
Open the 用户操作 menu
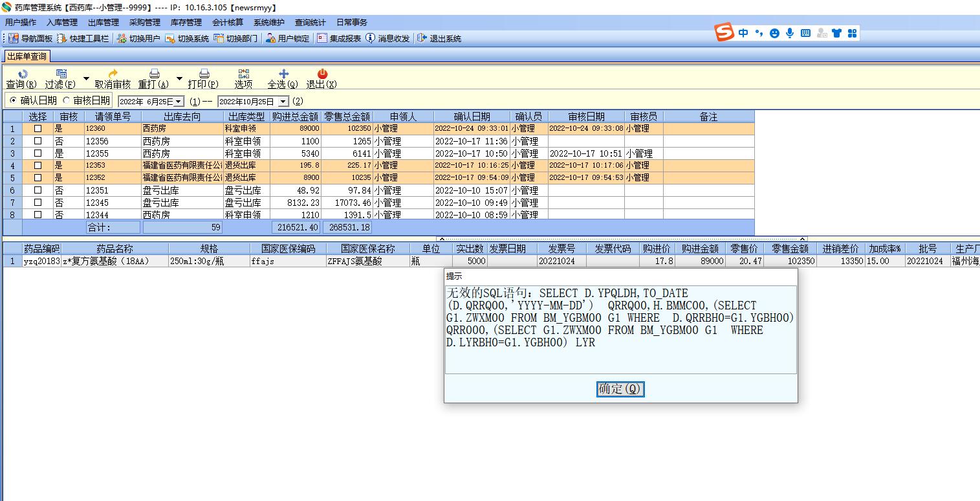[21, 23]
